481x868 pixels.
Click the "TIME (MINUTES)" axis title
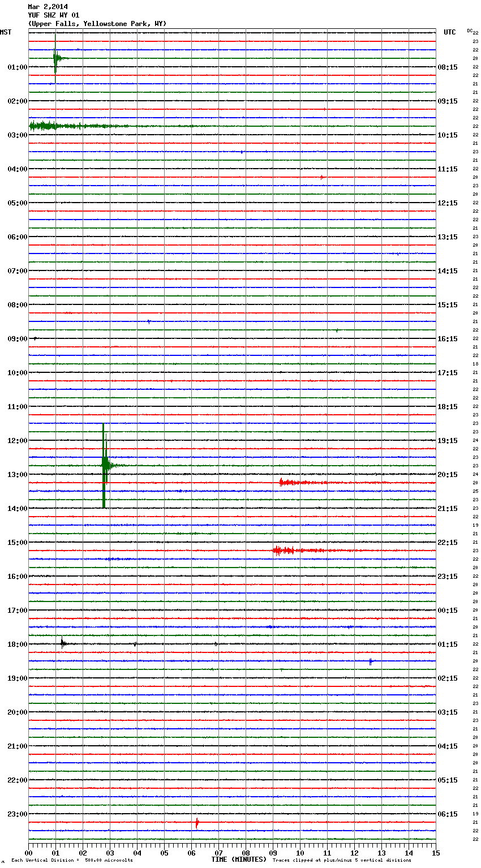point(239,860)
